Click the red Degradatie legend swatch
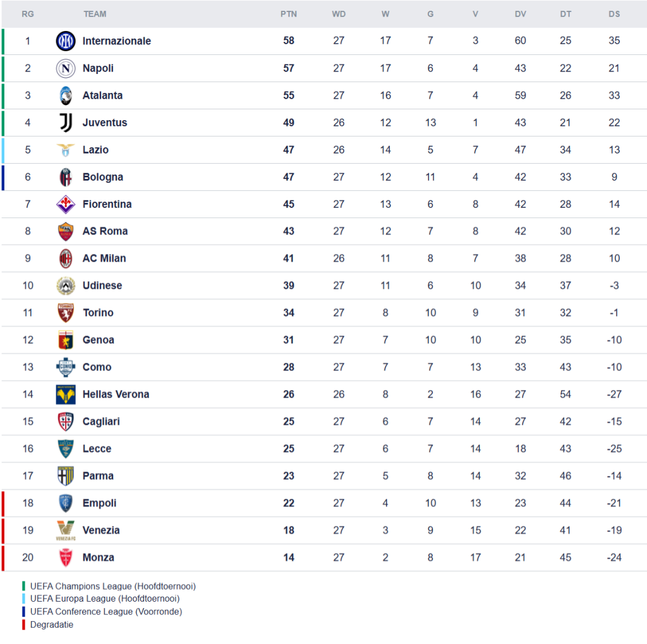 coord(24,624)
